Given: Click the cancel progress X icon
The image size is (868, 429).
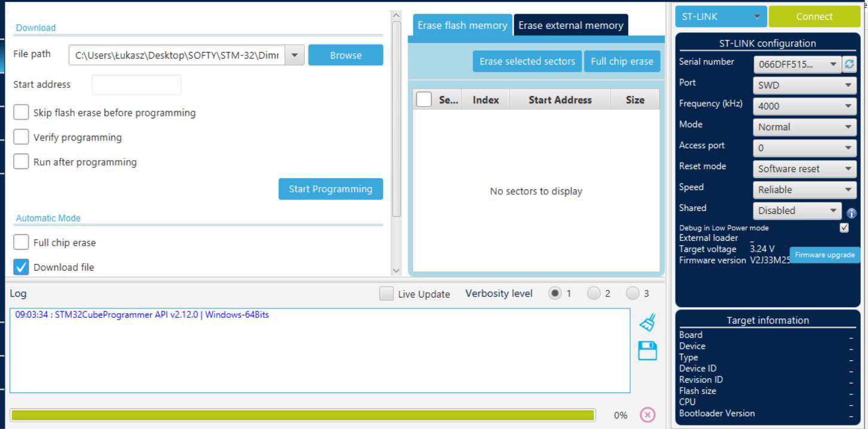Looking at the screenshot, I should click(647, 415).
